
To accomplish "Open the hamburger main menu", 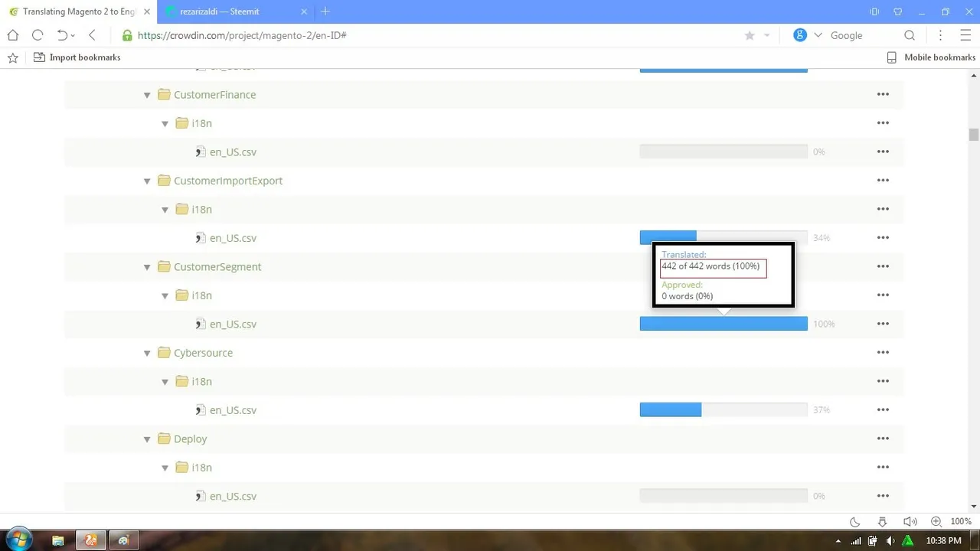I will 965,35.
